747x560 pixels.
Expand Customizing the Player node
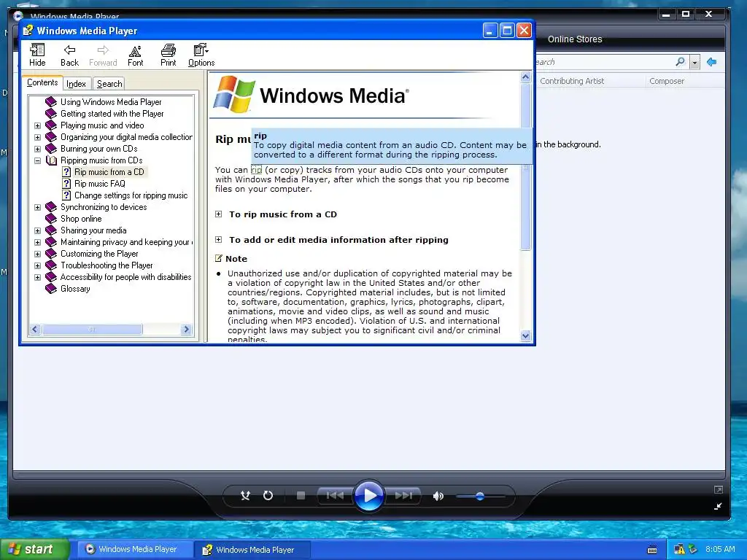tap(38, 254)
